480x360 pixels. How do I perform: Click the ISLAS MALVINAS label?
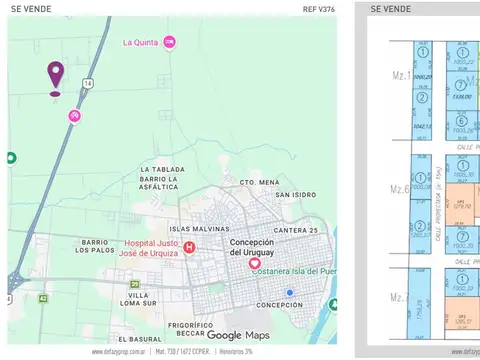click(199, 229)
